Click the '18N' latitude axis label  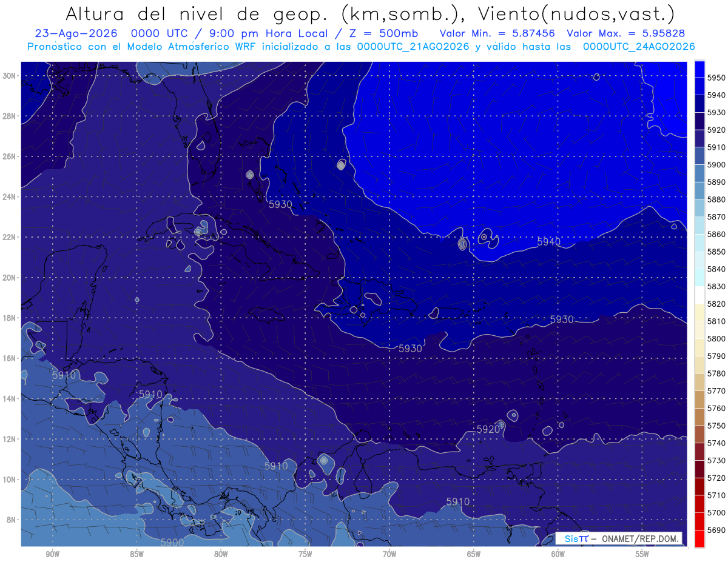[8, 318]
